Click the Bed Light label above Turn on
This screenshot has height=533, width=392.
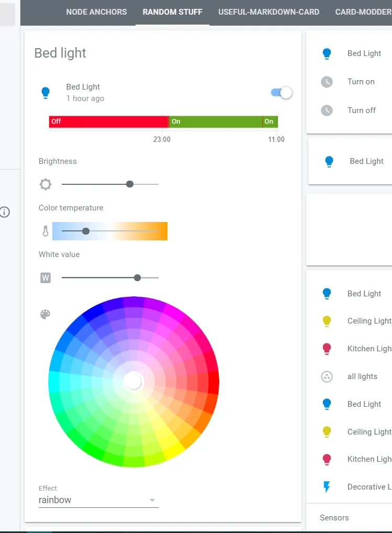364,53
